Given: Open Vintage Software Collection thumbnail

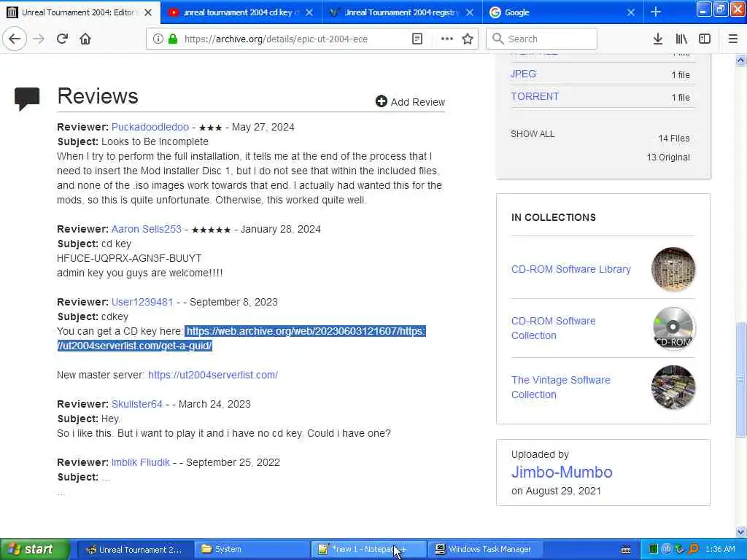Looking at the screenshot, I should pyautogui.click(x=673, y=387).
